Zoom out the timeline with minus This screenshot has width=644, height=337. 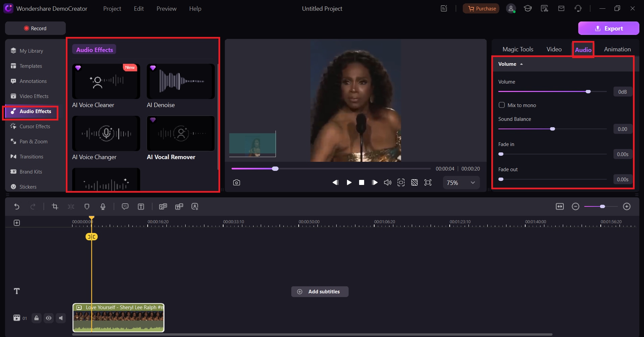point(576,206)
